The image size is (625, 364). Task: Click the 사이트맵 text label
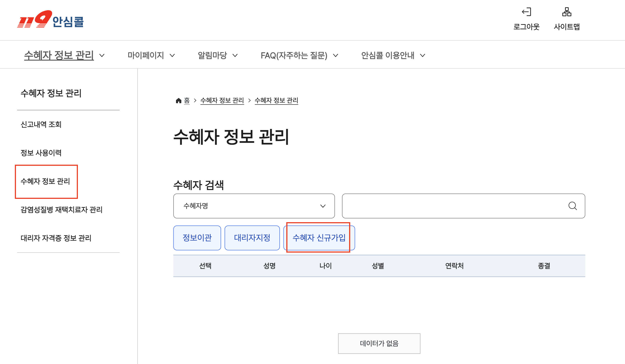(567, 27)
